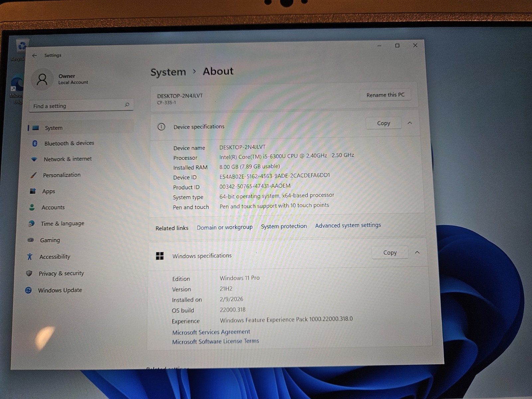The height and width of the screenshot is (399, 532).
Task: Click the Accessibility figure icon
Action: coord(30,257)
